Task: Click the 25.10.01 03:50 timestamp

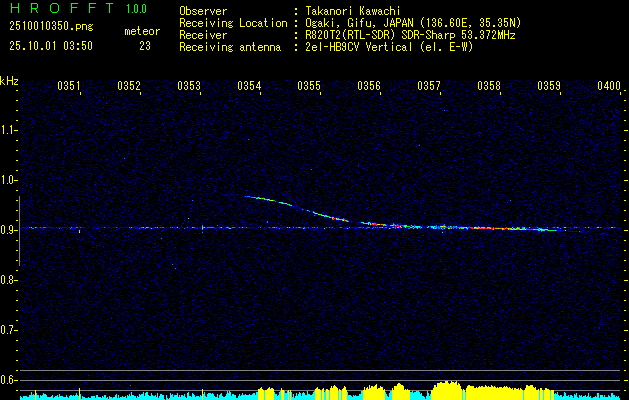Action: click(x=50, y=46)
